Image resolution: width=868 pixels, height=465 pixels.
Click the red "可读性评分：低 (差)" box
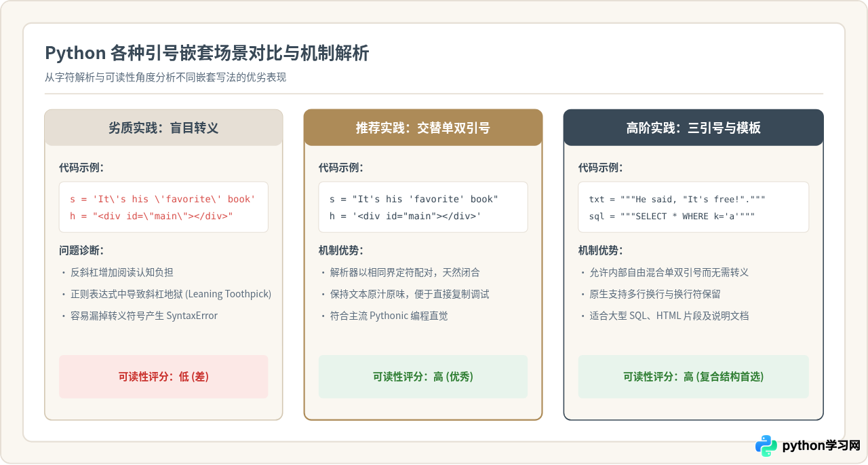tap(163, 377)
